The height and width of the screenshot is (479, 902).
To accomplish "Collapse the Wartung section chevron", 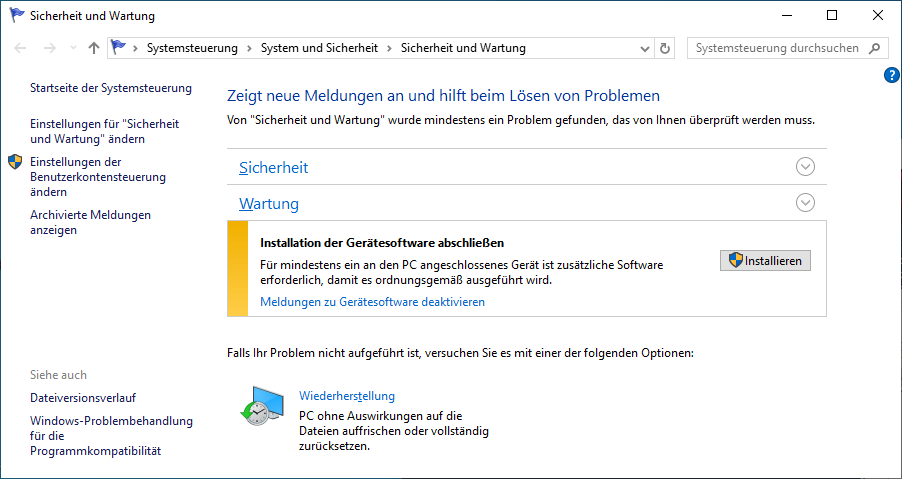I will pyautogui.click(x=805, y=202).
